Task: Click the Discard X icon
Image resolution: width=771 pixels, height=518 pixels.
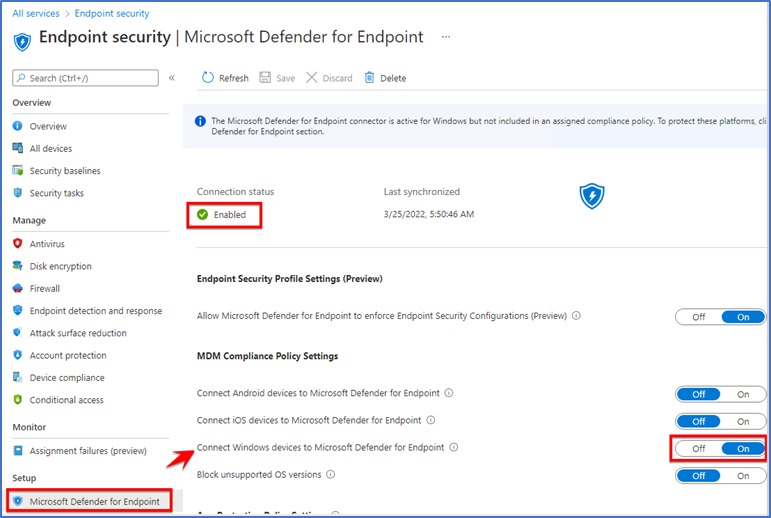Action: click(311, 78)
